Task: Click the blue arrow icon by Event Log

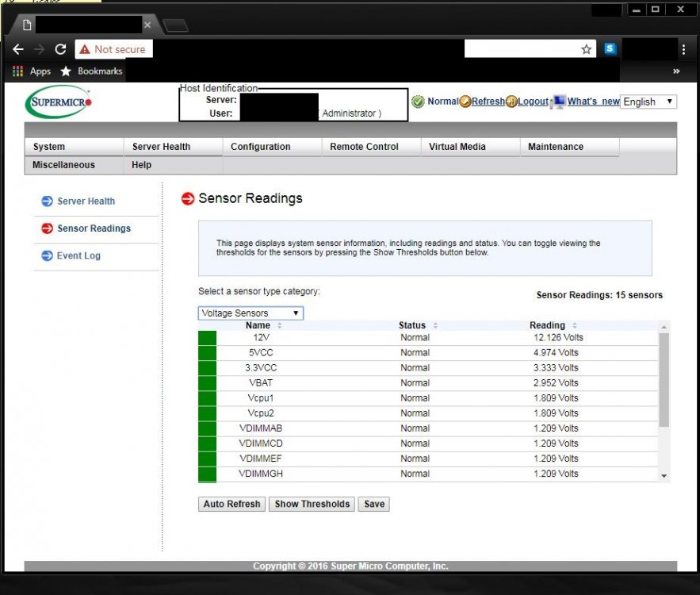Action: (47, 255)
